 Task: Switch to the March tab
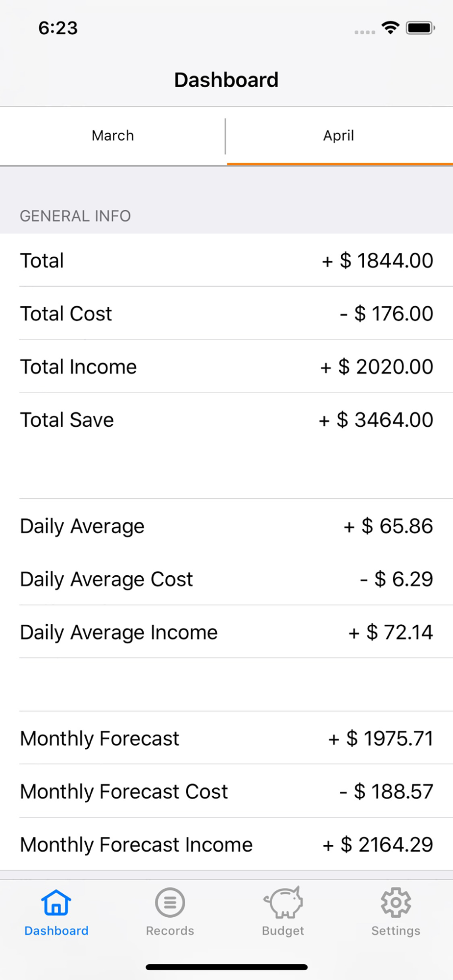point(113,136)
